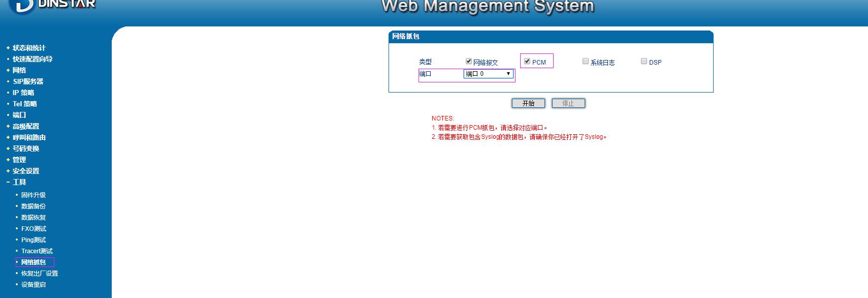Open 设备重启 page
This screenshot has width=868, height=298.
click(34, 285)
